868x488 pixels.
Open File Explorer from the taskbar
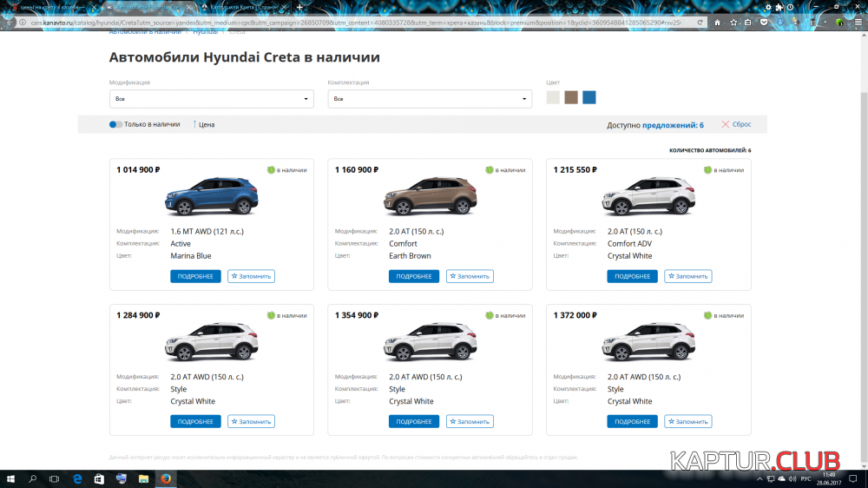coord(143,478)
